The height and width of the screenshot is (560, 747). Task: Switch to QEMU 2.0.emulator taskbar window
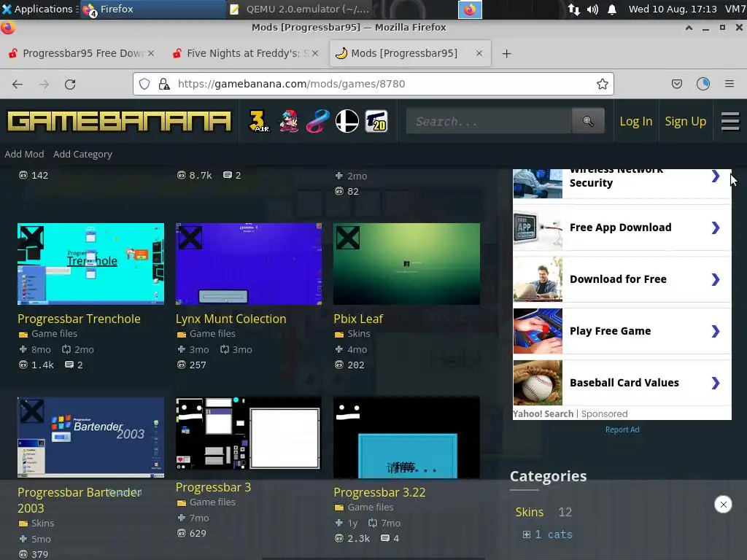300,9
